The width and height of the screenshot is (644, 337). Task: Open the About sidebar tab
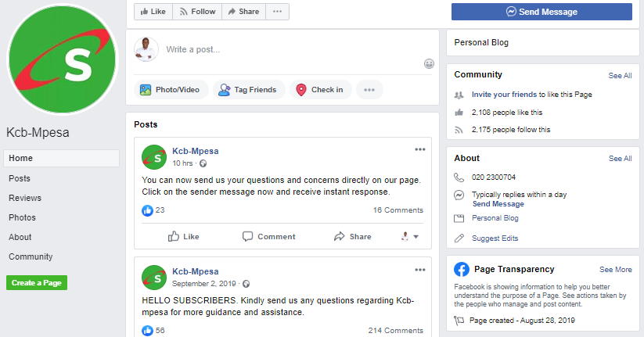tap(20, 237)
